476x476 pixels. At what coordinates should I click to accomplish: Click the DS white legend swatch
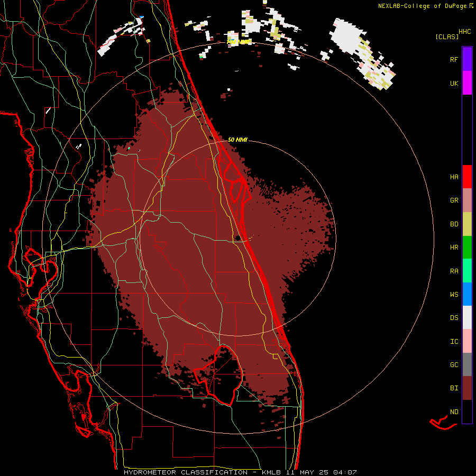point(467,317)
